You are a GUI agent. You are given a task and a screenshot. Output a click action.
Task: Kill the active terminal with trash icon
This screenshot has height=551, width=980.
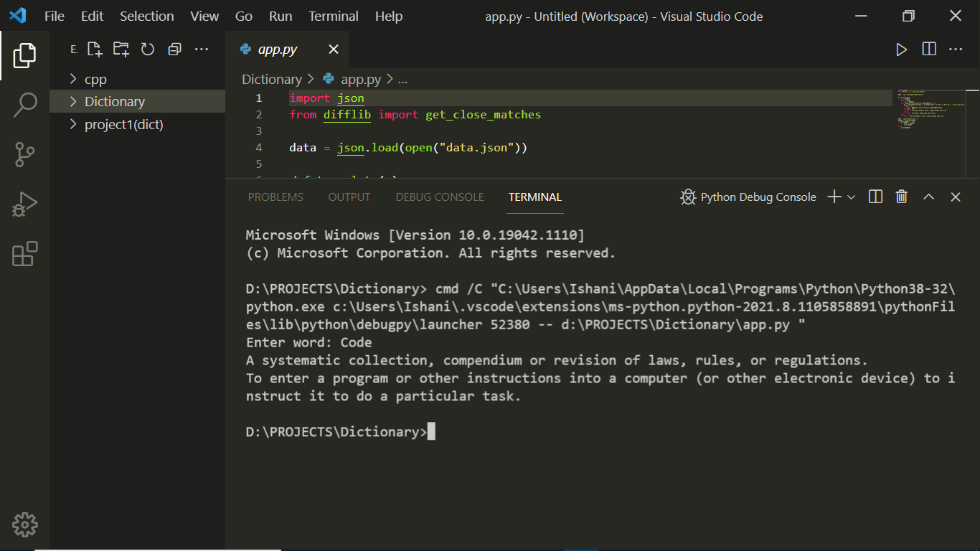click(x=902, y=196)
